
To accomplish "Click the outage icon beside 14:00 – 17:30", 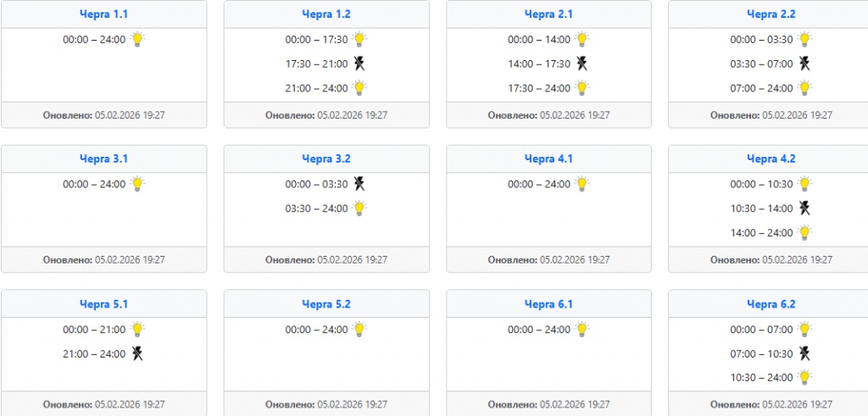I will [x=581, y=63].
